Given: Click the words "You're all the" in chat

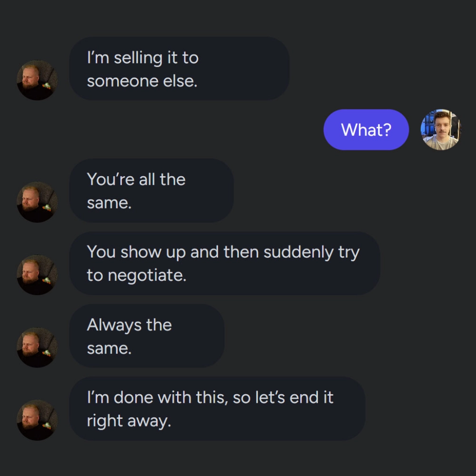Looking at the screenshot, I should tap(136, 179).
